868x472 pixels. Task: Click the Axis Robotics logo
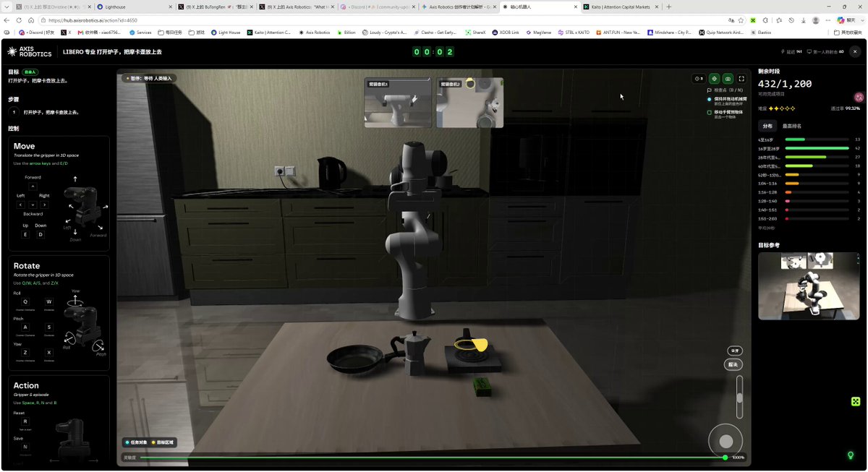pos(30,52)
